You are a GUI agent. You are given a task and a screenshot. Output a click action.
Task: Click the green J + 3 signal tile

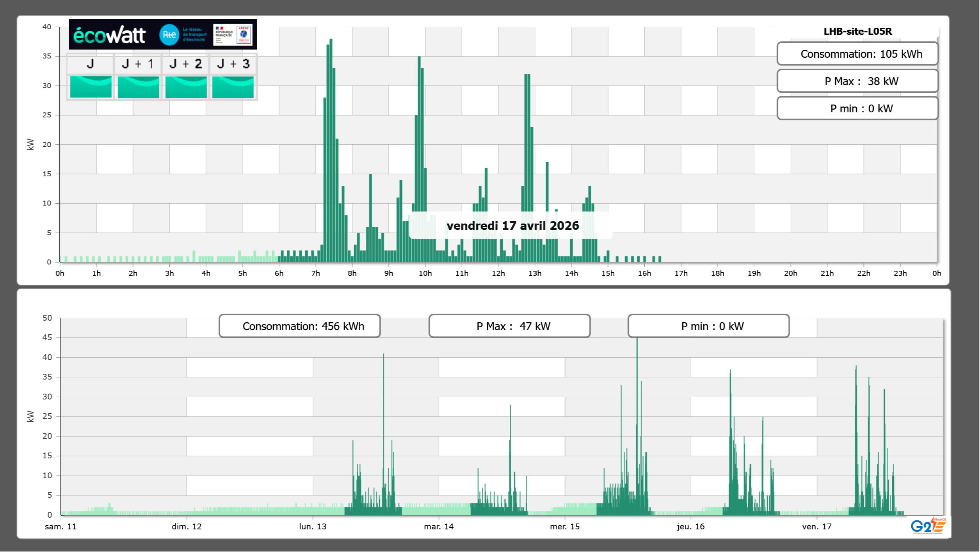click(233, 87)
